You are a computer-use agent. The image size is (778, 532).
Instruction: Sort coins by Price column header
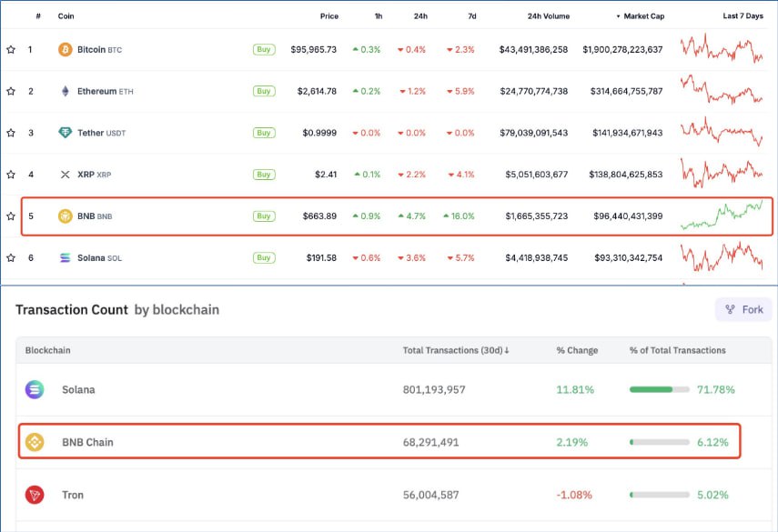(x=329, y=16)
